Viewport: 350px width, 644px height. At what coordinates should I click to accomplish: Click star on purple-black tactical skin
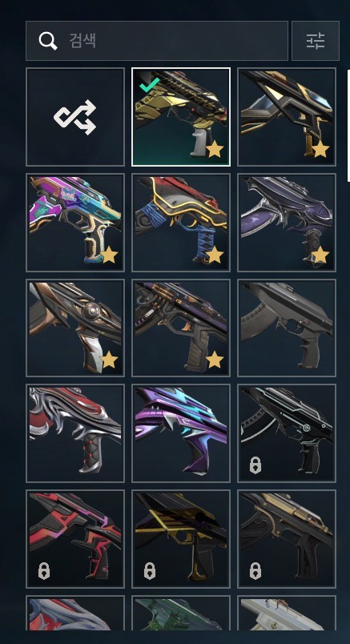point(215,360)
